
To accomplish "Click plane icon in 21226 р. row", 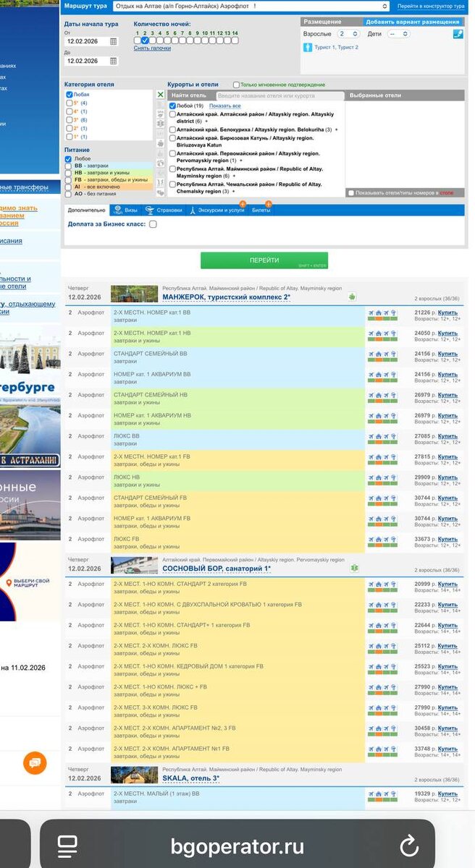I will click(x=371, y=312).
